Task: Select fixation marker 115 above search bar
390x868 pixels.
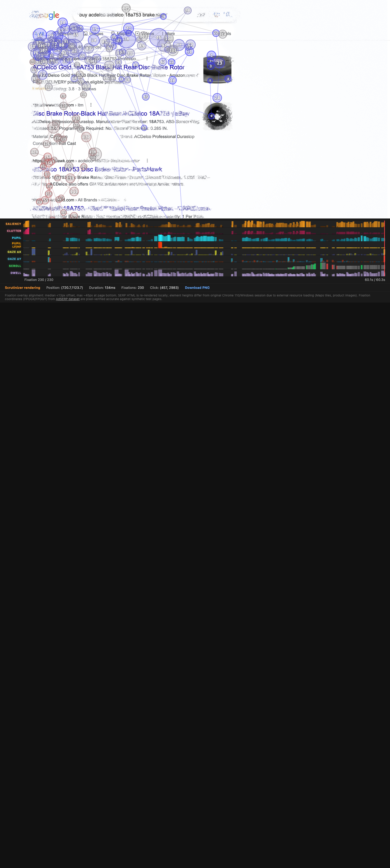Action: (x=126, y=8)
